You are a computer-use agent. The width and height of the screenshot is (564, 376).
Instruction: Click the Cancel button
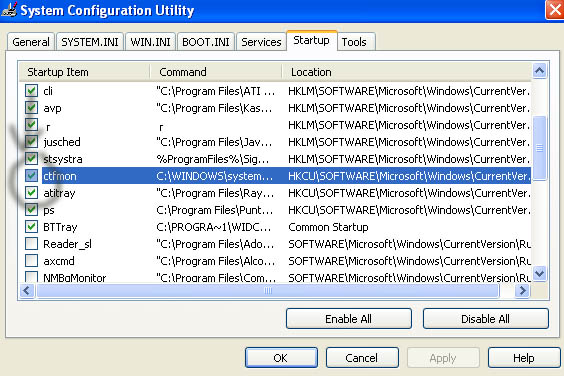coord(362,358)
